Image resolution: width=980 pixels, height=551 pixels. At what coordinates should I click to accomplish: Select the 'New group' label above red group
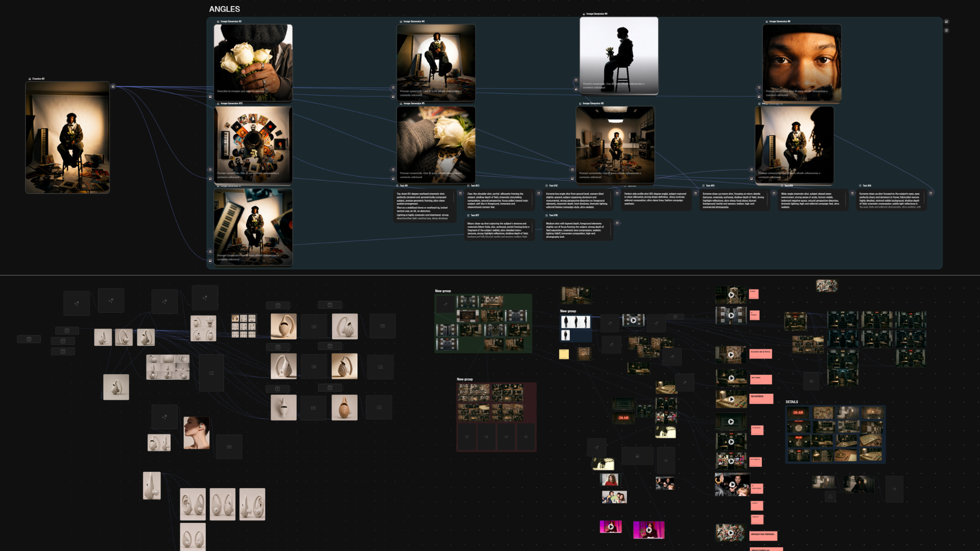464,379
